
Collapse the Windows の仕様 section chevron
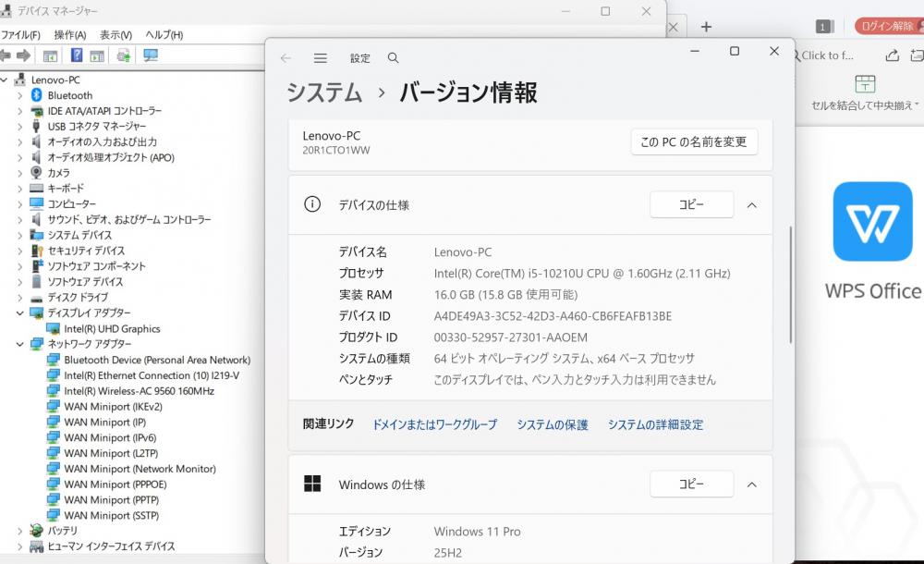tap(752, 484)
